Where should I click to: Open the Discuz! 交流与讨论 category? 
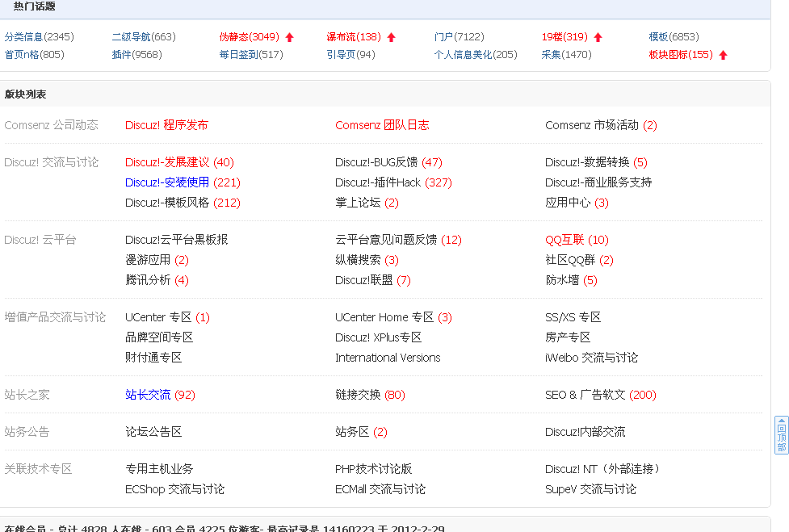(52, 162)
